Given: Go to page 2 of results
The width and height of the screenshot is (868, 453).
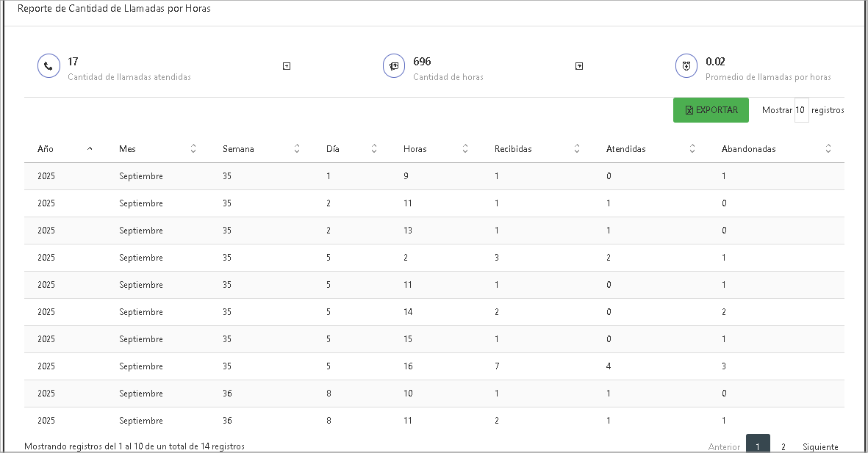Looking at the screenshot, I should click(783, 446).
